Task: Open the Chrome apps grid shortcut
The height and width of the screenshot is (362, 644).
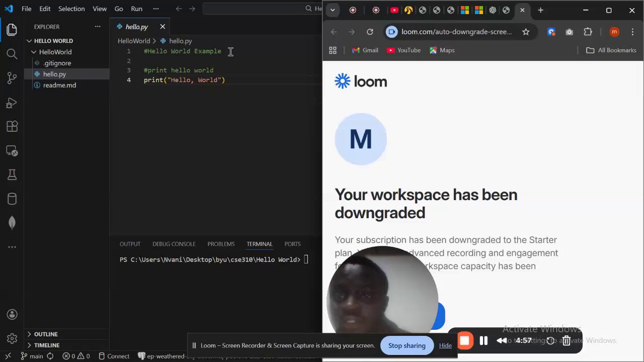Action: point(333,50)
